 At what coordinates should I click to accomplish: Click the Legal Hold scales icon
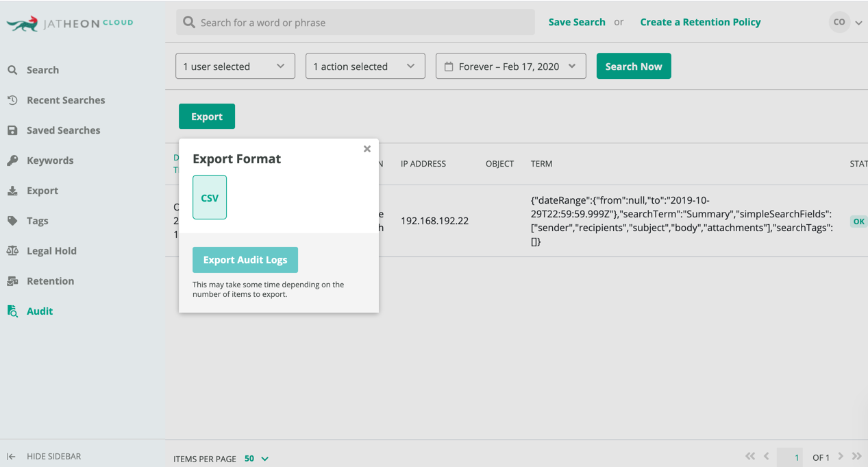point(12,251)
